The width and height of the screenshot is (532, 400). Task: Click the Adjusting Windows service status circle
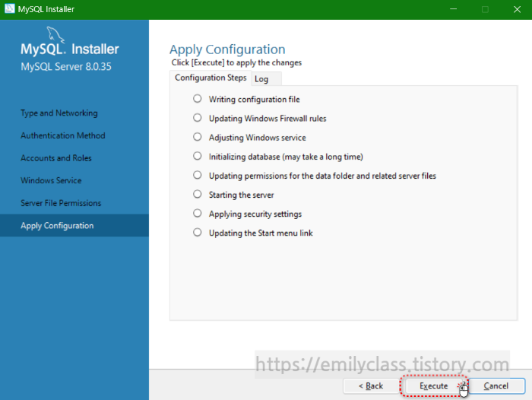pyautogui.click(x=197, y=137)
